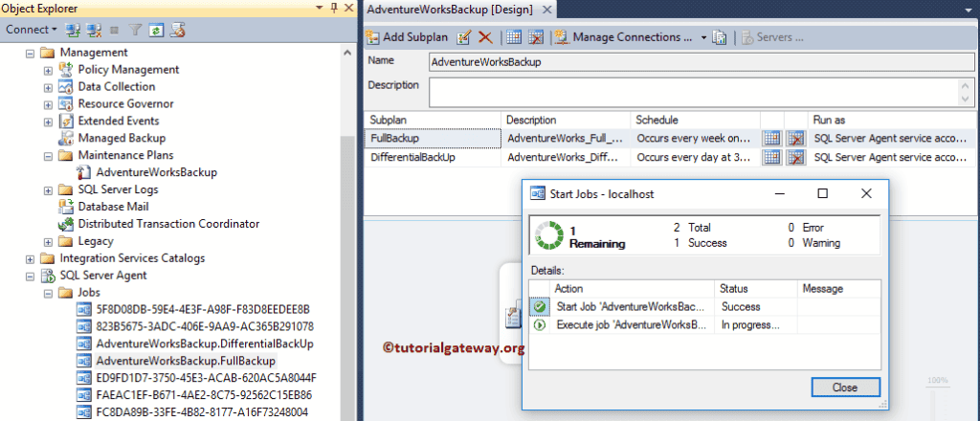
Task: Click the Stop script activity icon
Action: click(x=115, y=30)
